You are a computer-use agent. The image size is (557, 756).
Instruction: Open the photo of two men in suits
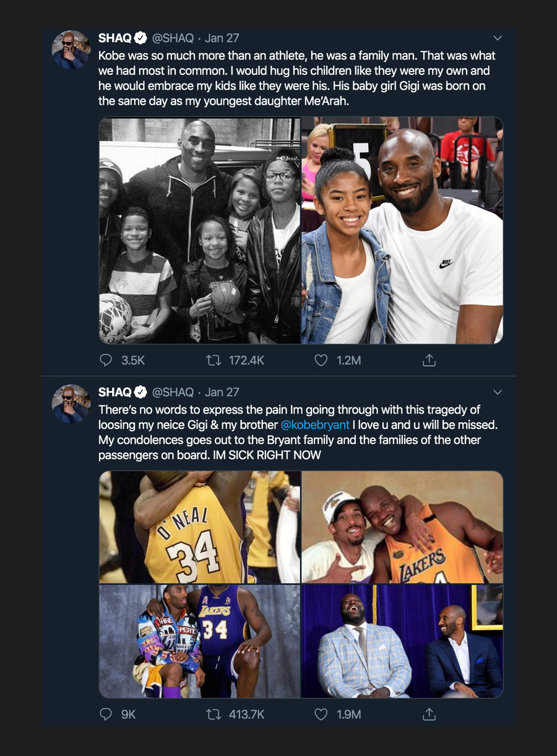(402, 641)
